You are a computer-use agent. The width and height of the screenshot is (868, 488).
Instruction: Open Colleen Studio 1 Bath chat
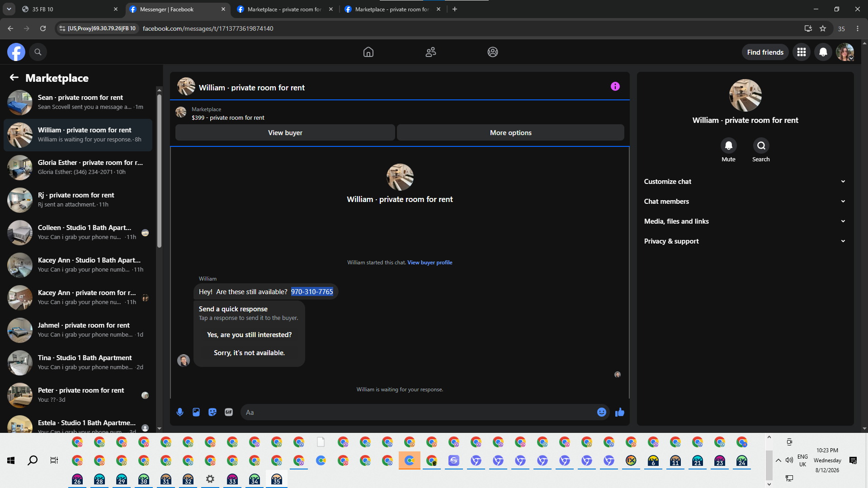coord(78,232)
